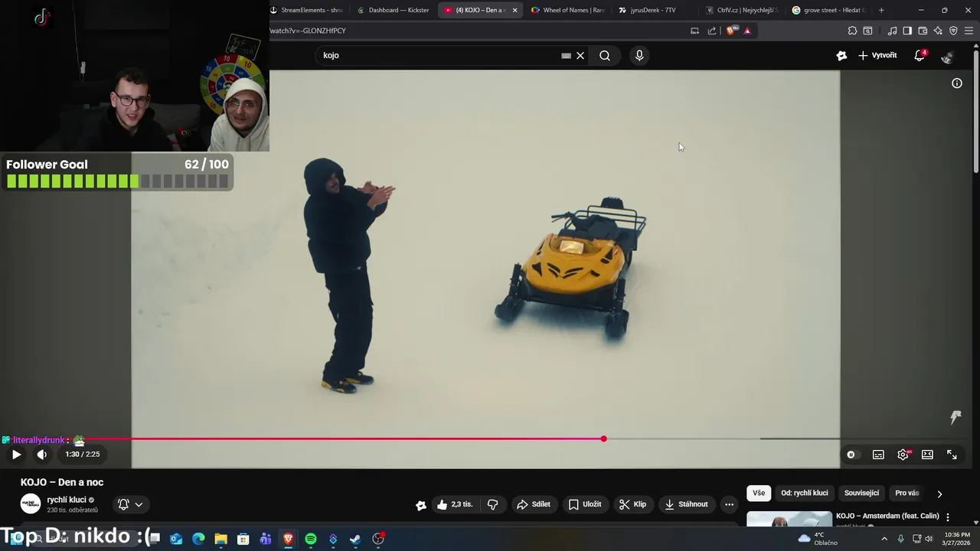Open the Brave Leo AI sparkle icon
The height and width of the screenshot is (551, 980).
[938, 31]
